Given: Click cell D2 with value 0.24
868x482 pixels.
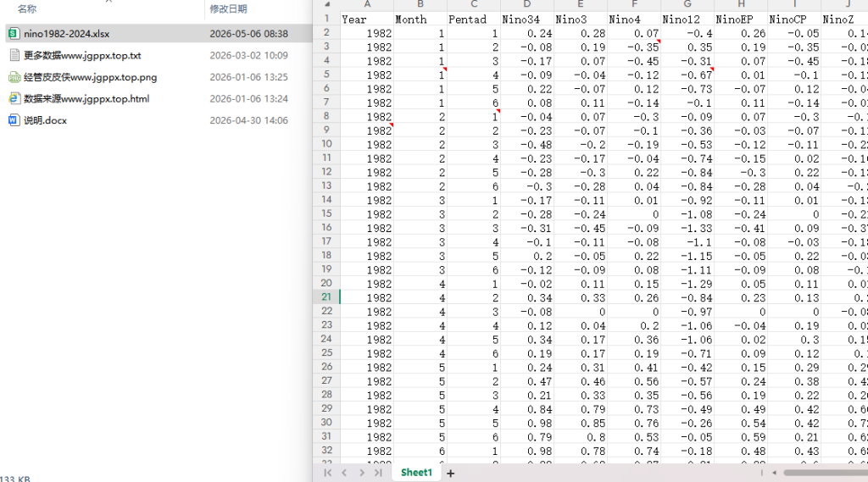Looking at the screenshot, I should coord(527,33).
